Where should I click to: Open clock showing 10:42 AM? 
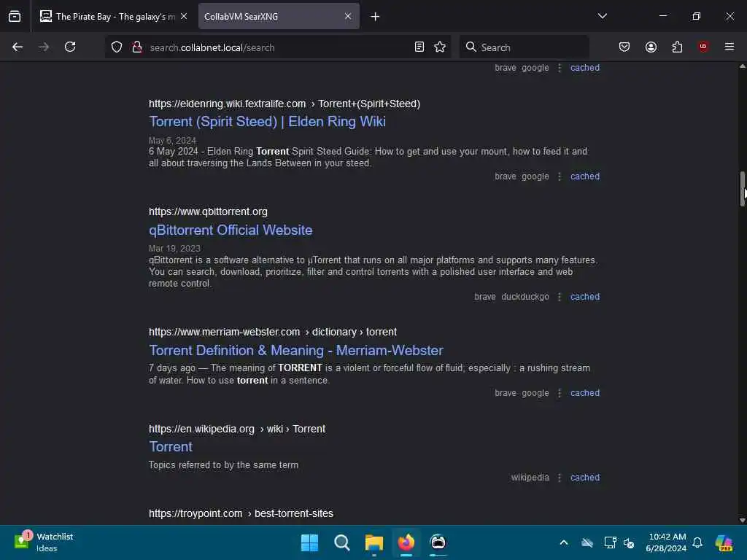point(667,542)
